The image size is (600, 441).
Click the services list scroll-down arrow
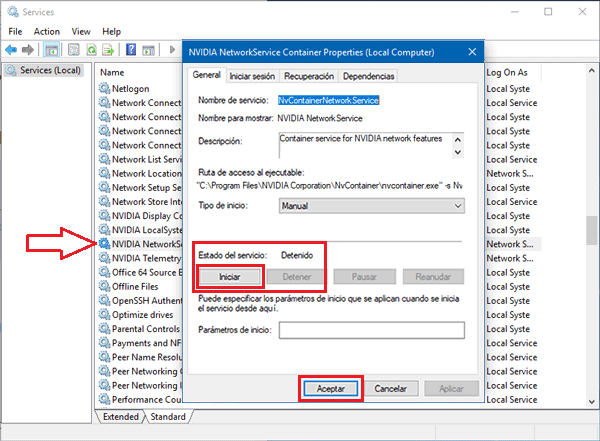point(592,402)
